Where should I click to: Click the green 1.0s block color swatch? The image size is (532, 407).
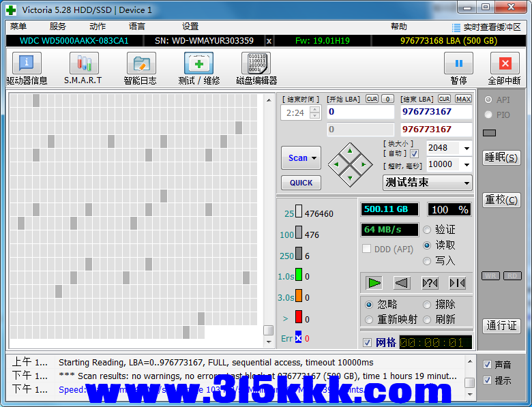299,274
